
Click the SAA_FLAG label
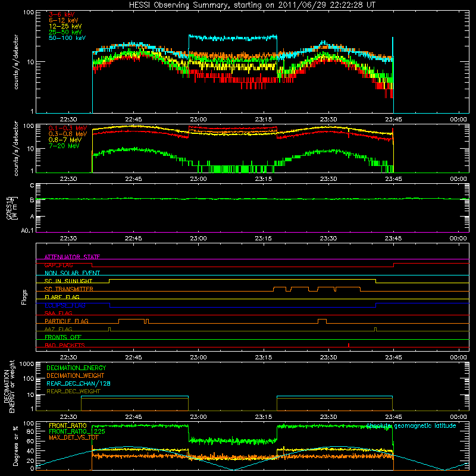coord(58,313)
